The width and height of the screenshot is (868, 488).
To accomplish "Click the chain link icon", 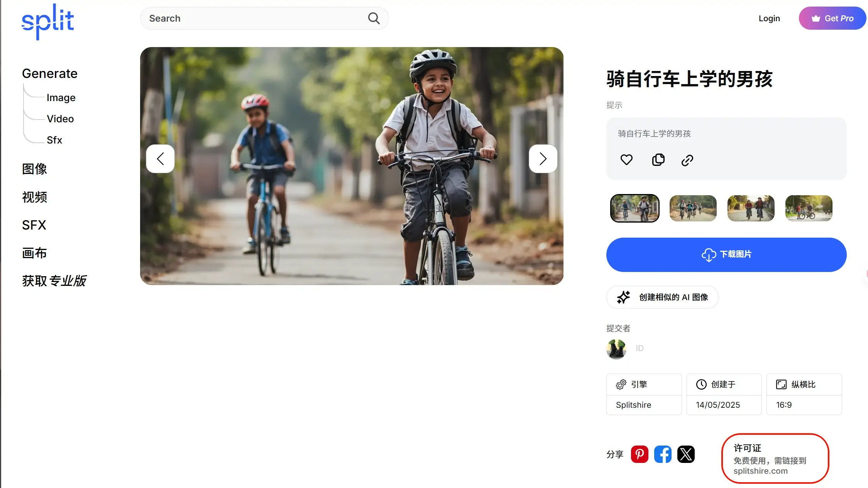I will [x=687, y=160].
